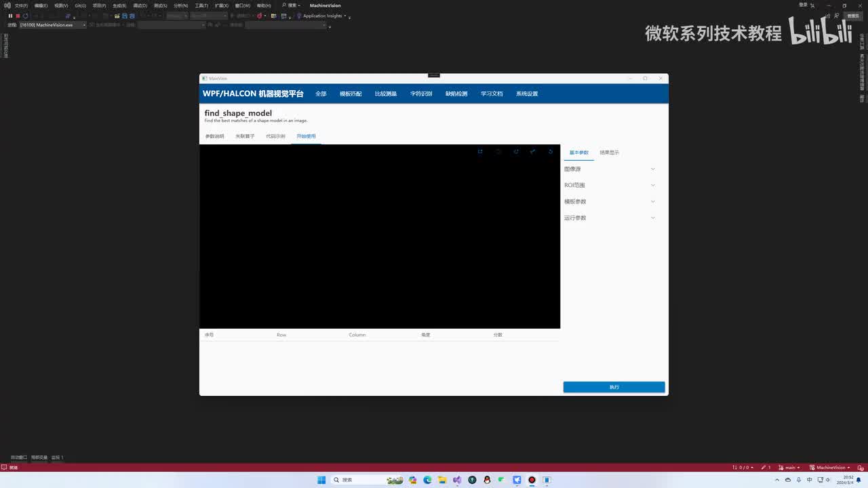Open Microsoft Edge from the taskbar
This screenshot has height=488, width=868.
click(x=427, y=480)
